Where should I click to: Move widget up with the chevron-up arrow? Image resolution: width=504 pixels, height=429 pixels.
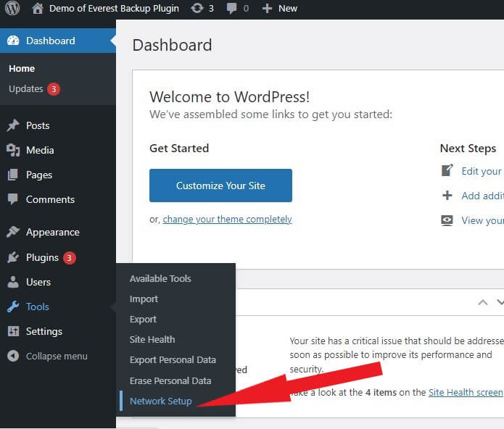[482, 302]
